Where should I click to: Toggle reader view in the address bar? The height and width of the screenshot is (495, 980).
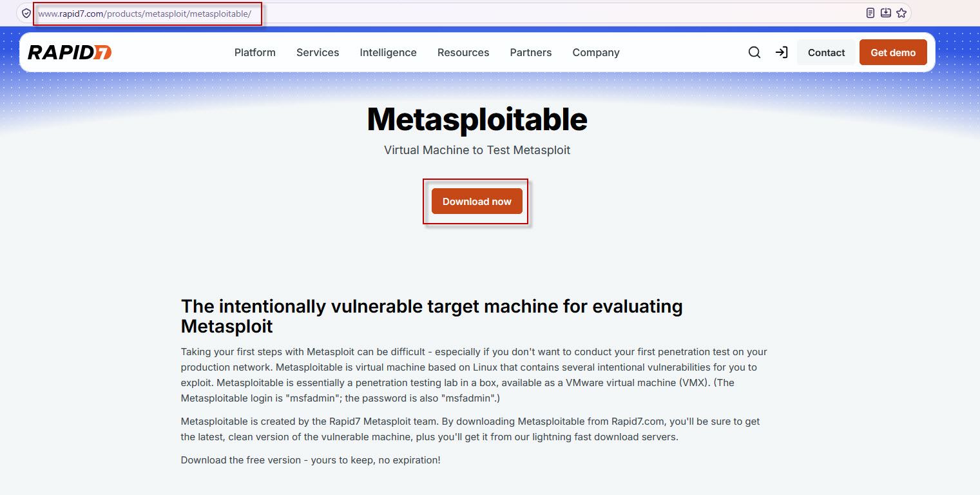click(x=870, y=13)
